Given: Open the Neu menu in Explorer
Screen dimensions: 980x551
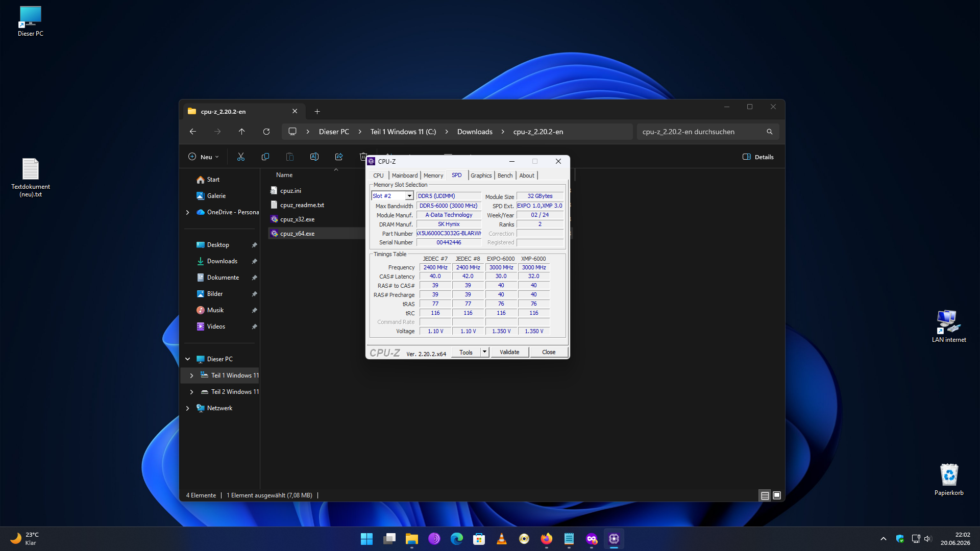Looking at the screenshot, I should pos(204,157).
